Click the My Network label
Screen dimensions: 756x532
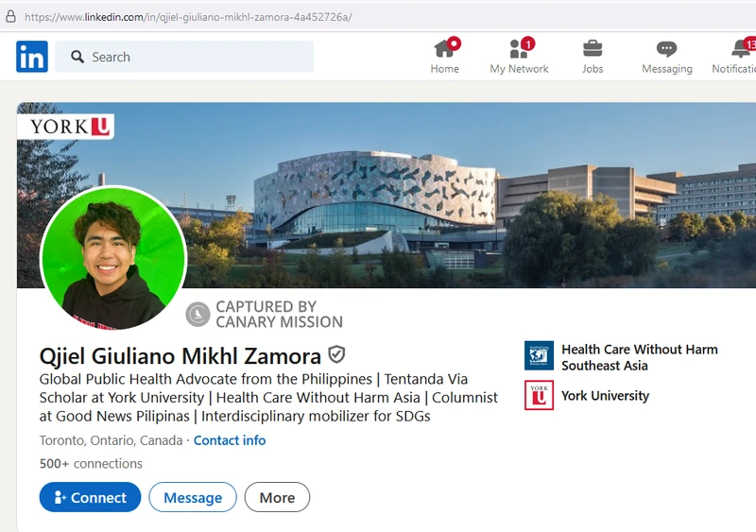pyautogui.click(x=519, y=69)
